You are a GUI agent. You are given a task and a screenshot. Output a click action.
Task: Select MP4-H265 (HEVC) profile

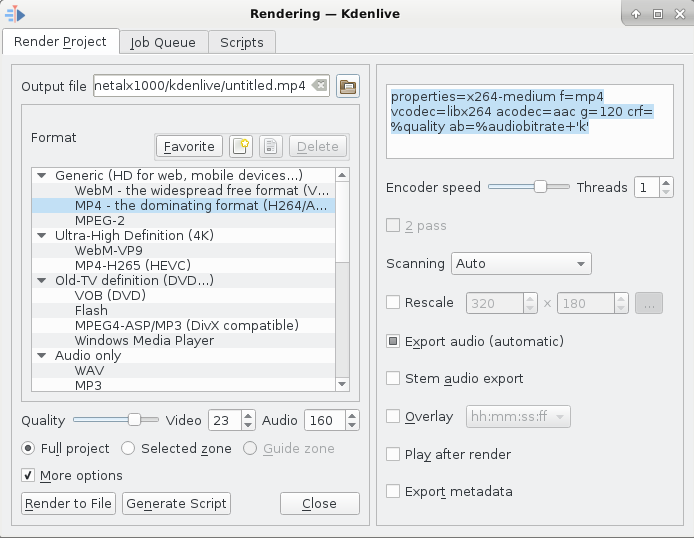184,265
